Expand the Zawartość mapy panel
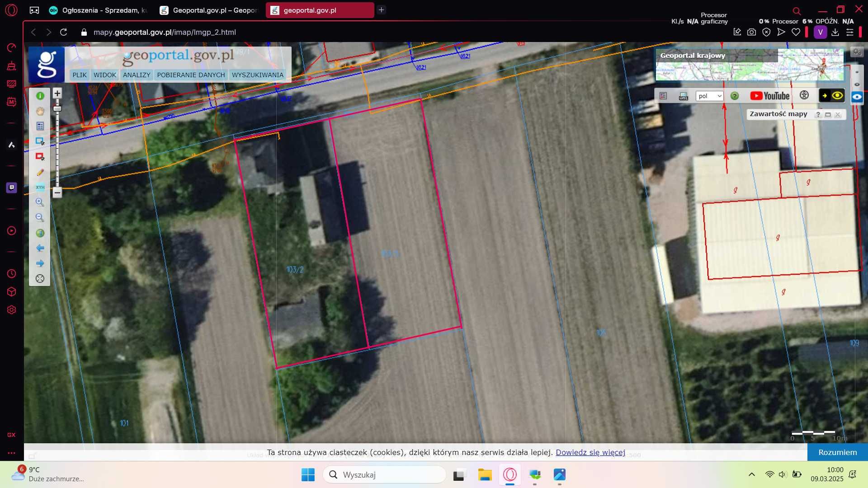The height and width of the screenshot is (488, 868). coord(828,115)
